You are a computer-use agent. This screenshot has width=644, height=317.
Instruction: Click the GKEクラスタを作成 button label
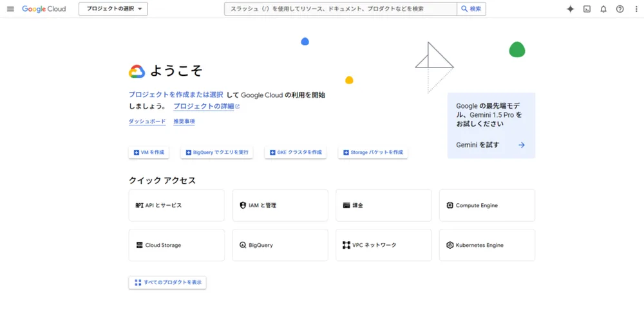tap(299, 152)
